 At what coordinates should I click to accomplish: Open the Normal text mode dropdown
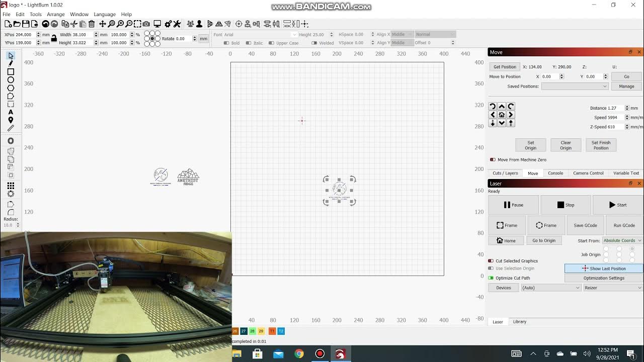[435, 35]
